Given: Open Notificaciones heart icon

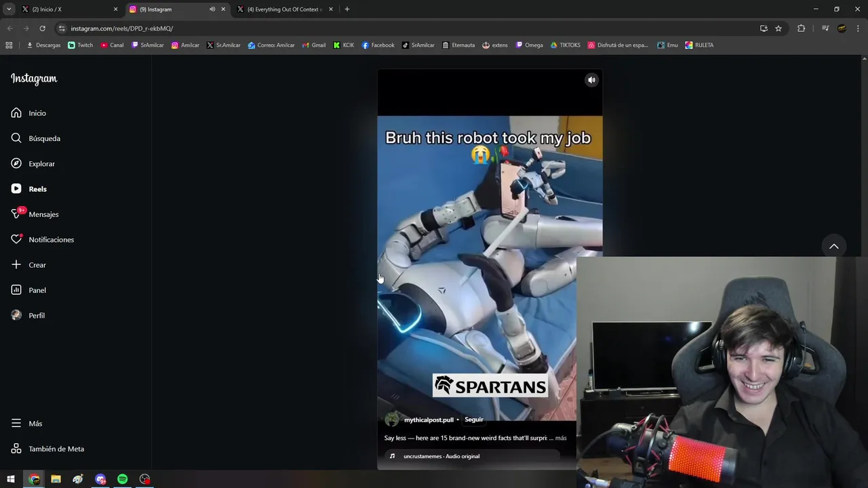Looking at the screenshot, I should coord(42,240).
